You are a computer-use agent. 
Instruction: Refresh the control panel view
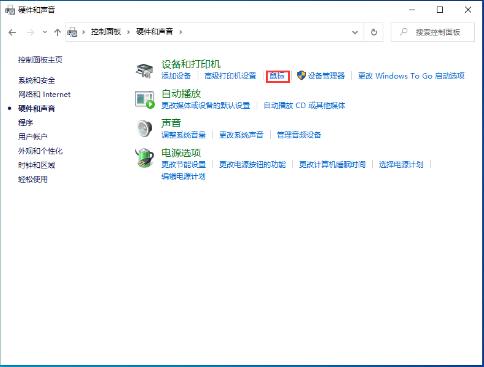(374, 32)
